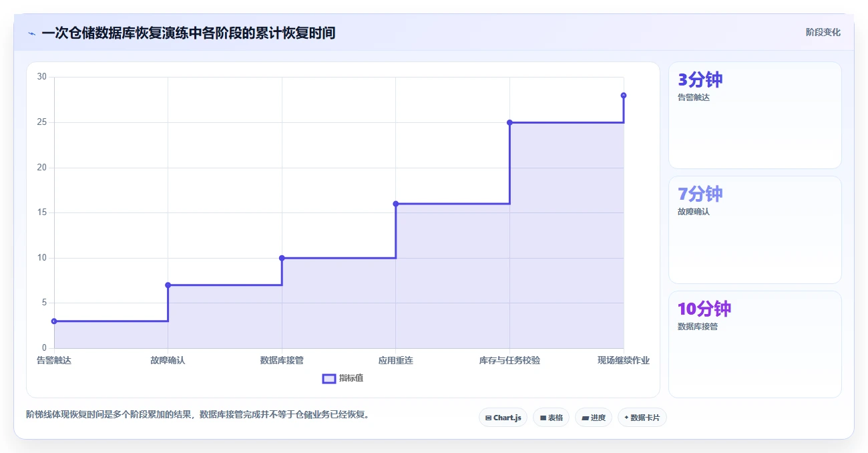Click the data point at 故障确认
This screenshot has height=453, width=868.
pos(168,285)
